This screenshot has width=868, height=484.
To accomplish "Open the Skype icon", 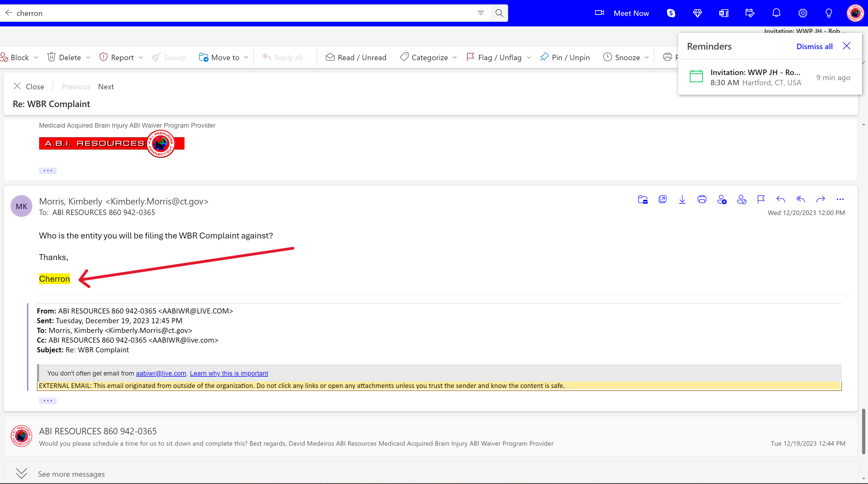I will tap(671, 13).
